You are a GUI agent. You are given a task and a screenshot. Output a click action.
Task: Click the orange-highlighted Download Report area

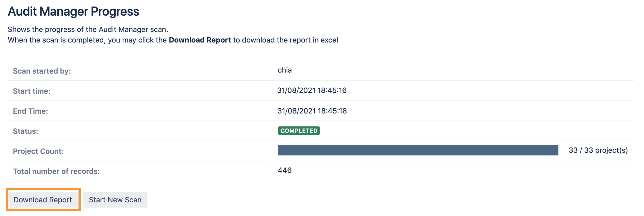pyautogui.click(x=43, y=200)
